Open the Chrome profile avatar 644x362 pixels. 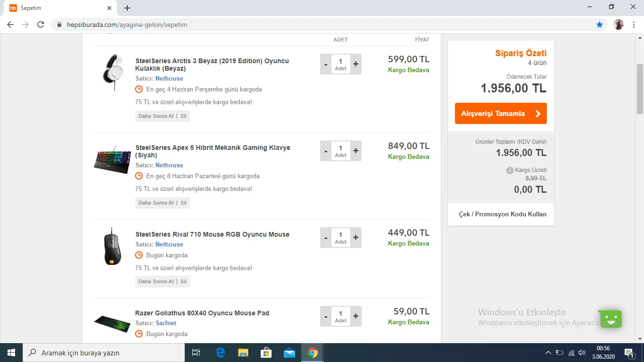tap(619, 25)
